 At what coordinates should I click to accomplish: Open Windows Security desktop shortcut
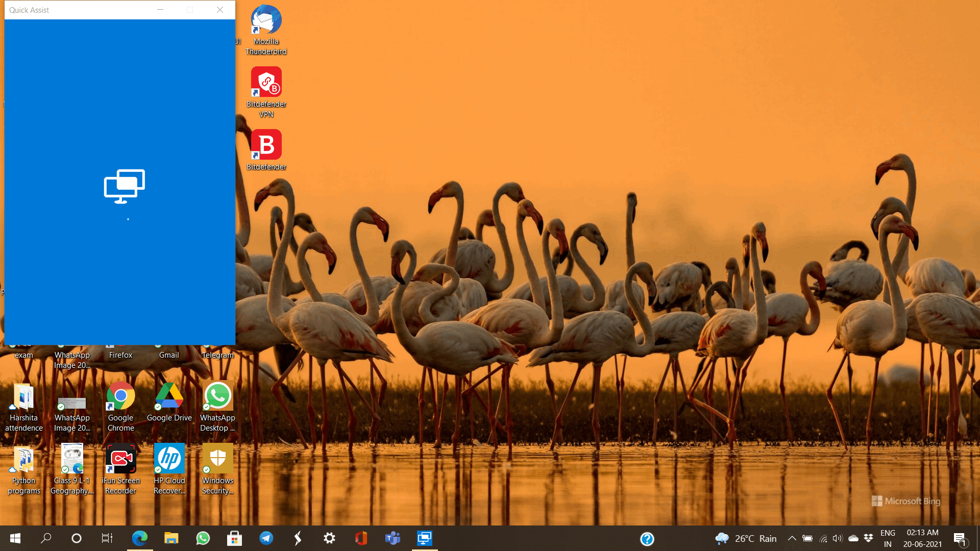pos(217,459)
